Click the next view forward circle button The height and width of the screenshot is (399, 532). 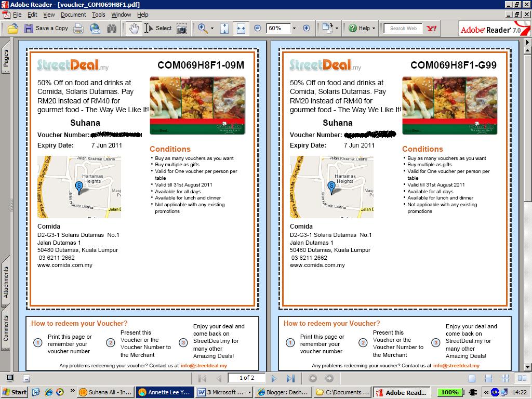pyautogui.click(x=329, y=378)
